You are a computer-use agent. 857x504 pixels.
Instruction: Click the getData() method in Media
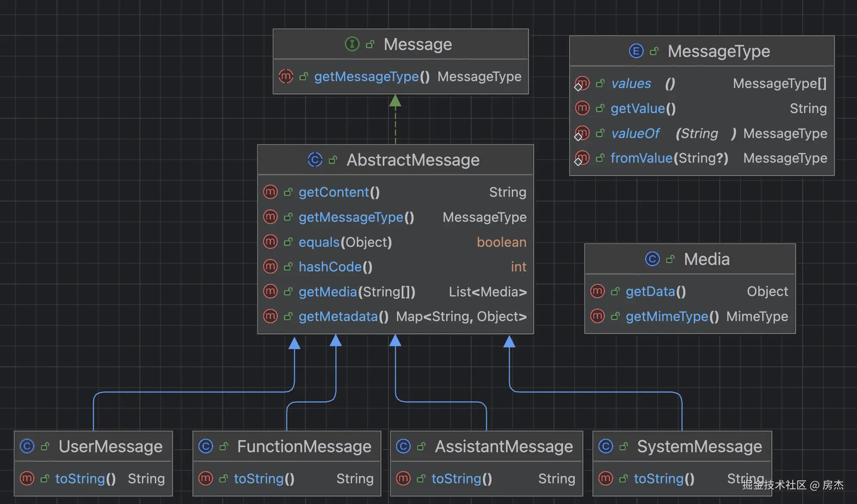click(655, 292)
